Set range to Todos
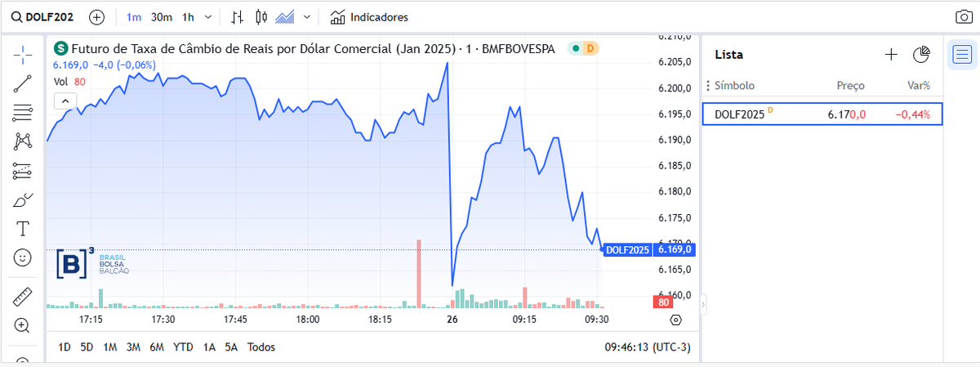 [261, 347]
